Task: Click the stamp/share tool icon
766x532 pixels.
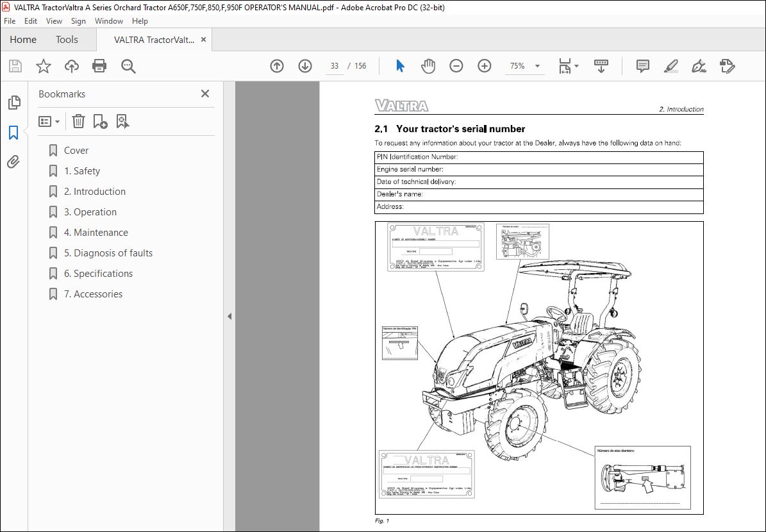Action: (728, 66)
